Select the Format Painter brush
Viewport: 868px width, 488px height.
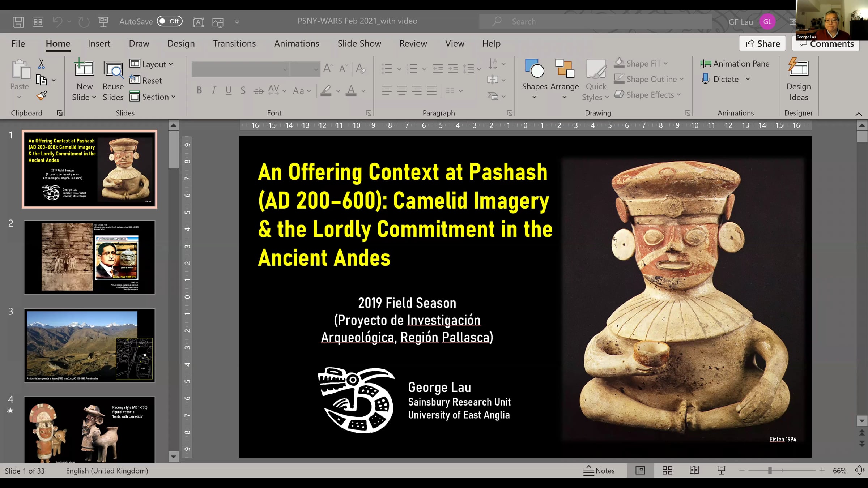41,96
